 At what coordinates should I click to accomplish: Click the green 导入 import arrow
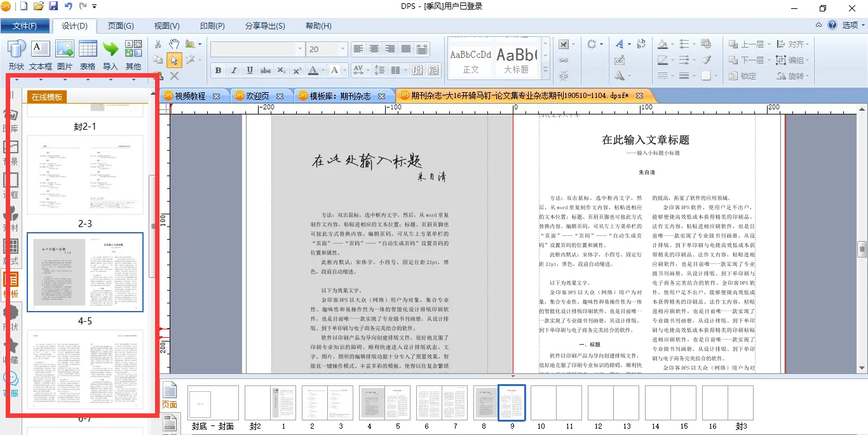click(111, 55)
